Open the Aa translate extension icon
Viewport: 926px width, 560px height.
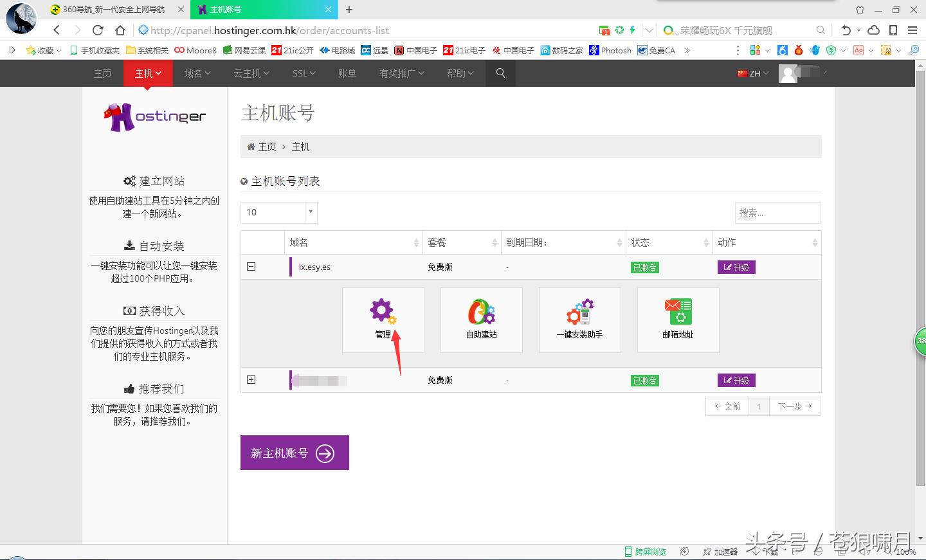tap(858, 50)
